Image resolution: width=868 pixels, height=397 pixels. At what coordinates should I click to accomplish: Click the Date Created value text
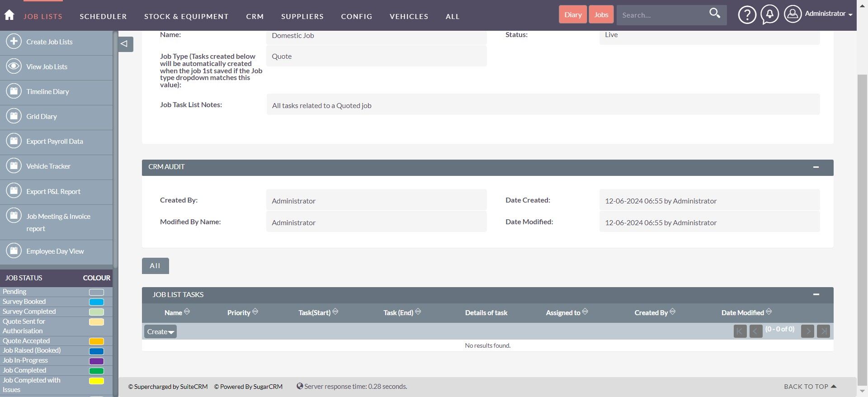(660, 201)
